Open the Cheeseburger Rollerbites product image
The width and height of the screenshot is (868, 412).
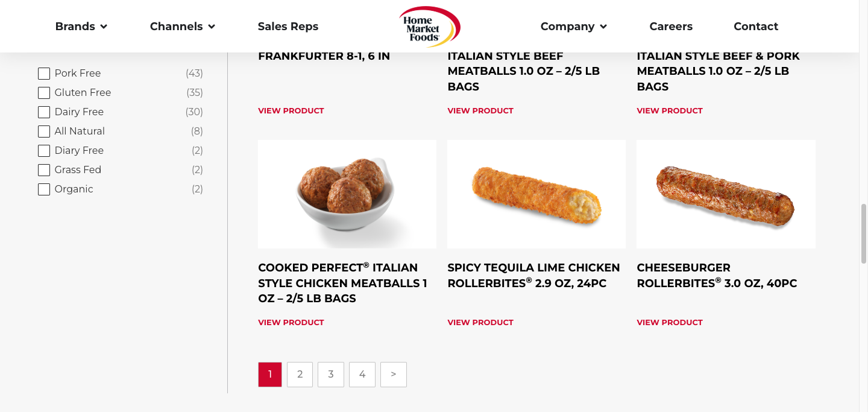click(726, 194)
